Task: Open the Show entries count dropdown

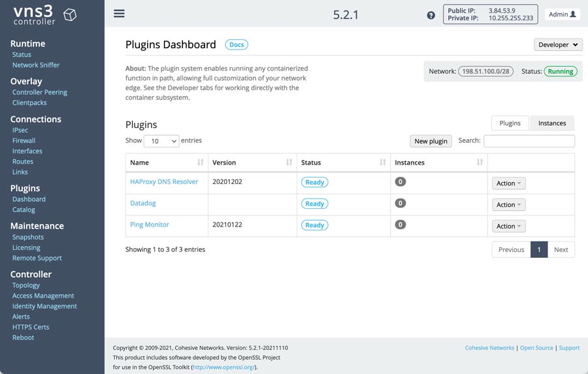Action: tap(161, 141)
